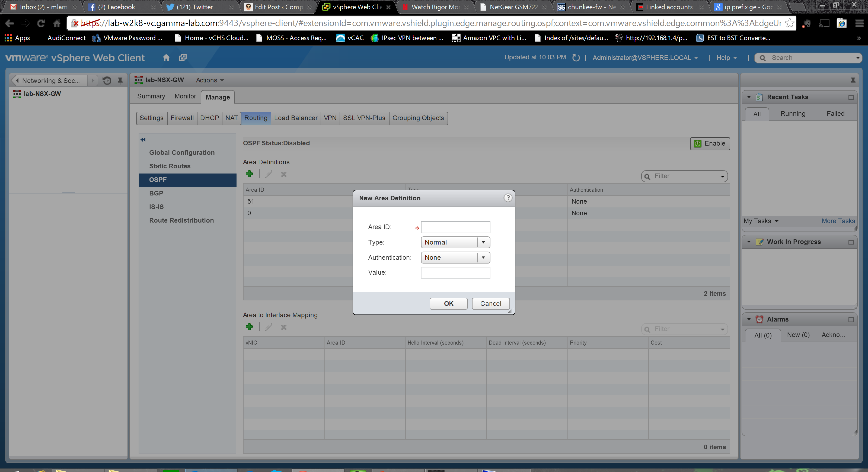This screenshot has height=472, width=868.
Task: Select BGP in the routing menu
Action: pos(156,193)
